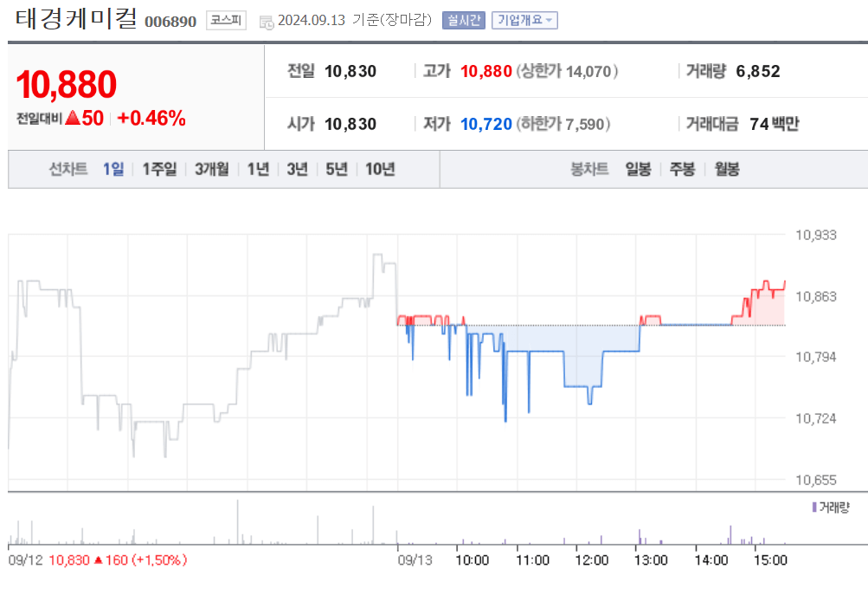
Task: Click the 거래량 volume legend marker
Action: (x=815, y=507)
